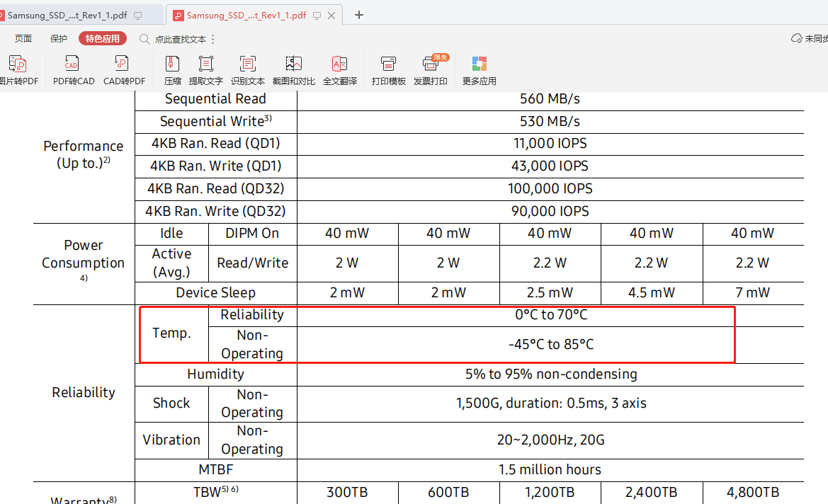This screenshot has width=828, height=504.
Task: Click the monitor icon on the active PDF tab
Action: (317, 16)
